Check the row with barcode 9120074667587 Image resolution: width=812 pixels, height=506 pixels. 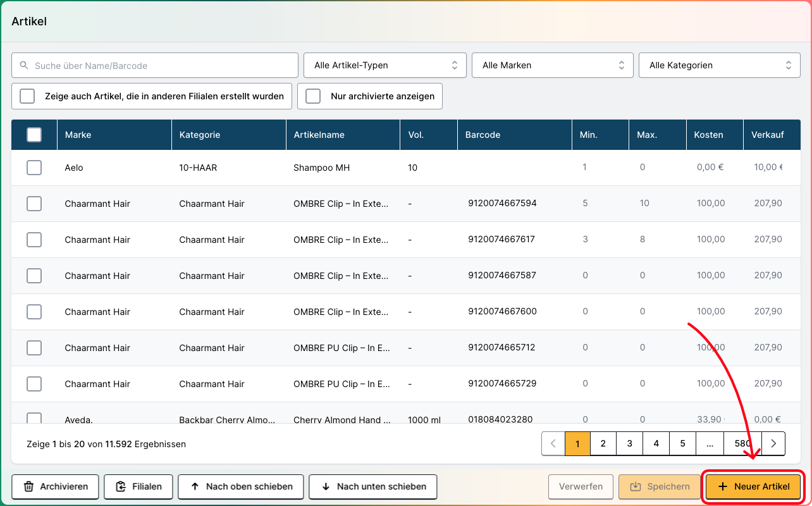click(x=34, y=276)
